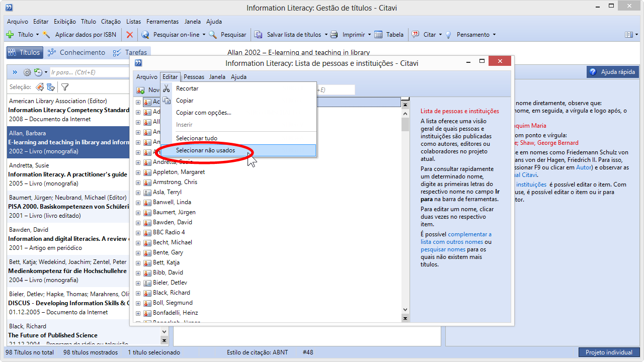Click the person icon beside Asla, Terryl
The image size is (644, 362).
pyautogui.click(x=147, y=192)
